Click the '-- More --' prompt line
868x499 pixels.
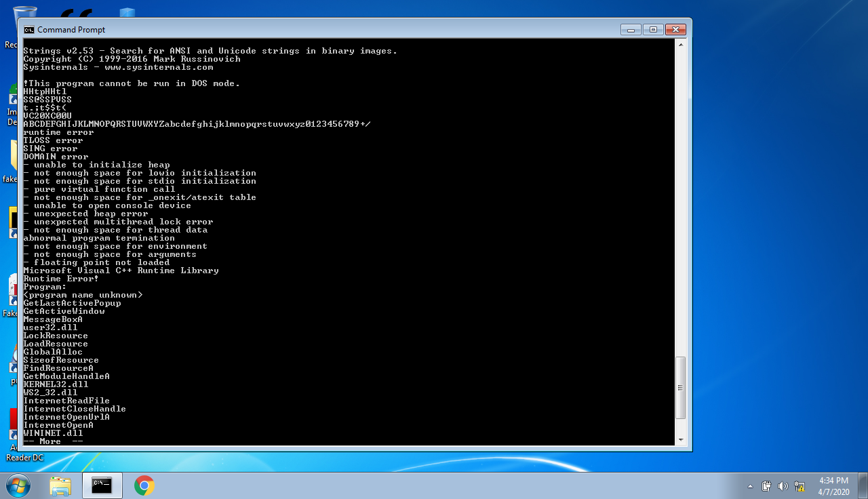click(x=53, y=441)
